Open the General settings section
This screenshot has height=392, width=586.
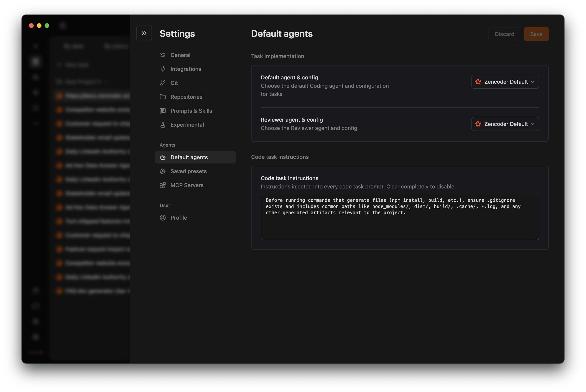pos(180,55)
